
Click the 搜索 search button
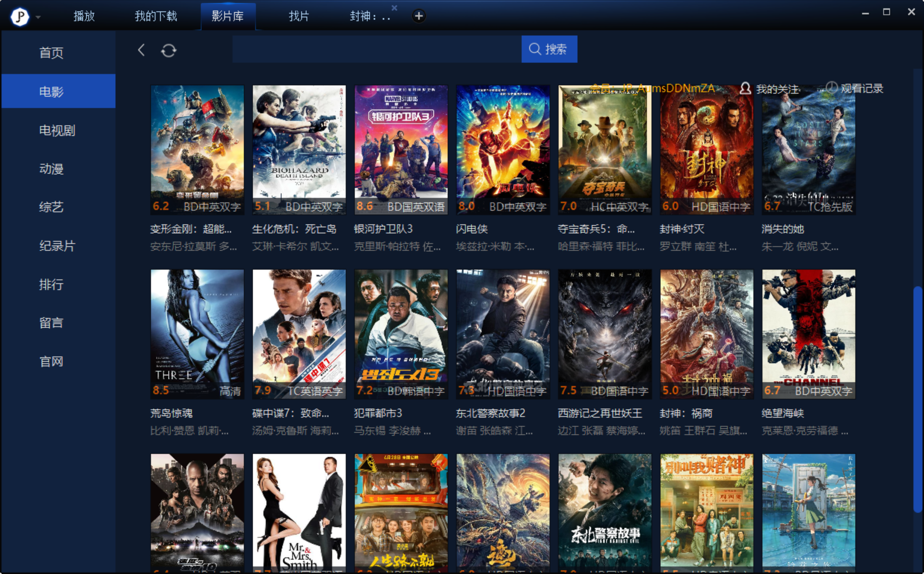(549, 49)
